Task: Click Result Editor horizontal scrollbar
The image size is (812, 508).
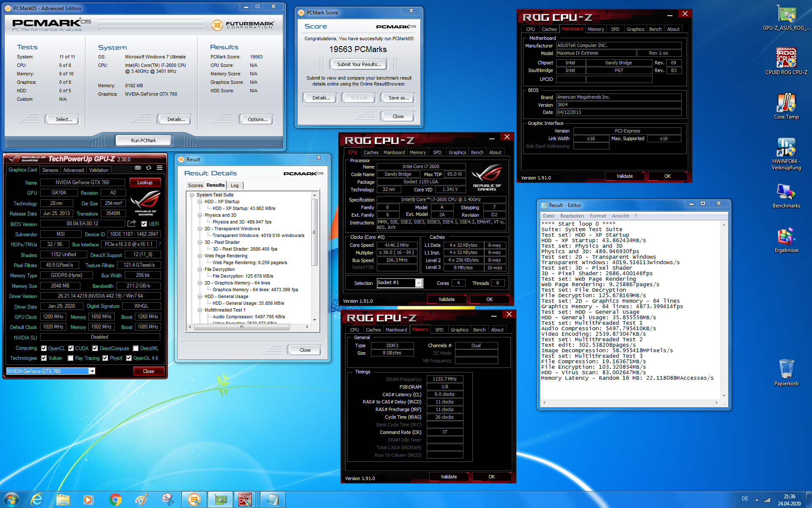Action: (630, 403)
